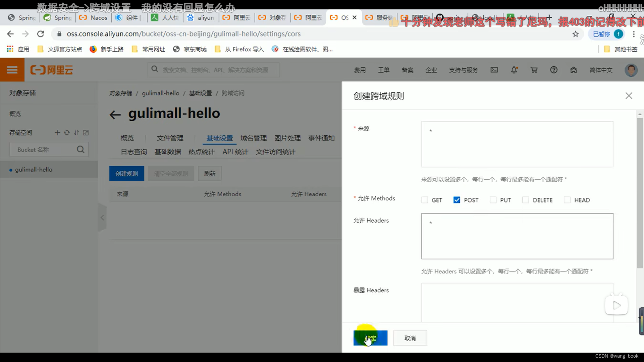The height and width of the screenshot is (362, 644).
Task: Click the search icon in the Aliyun search bar
Action: [155, 69]
